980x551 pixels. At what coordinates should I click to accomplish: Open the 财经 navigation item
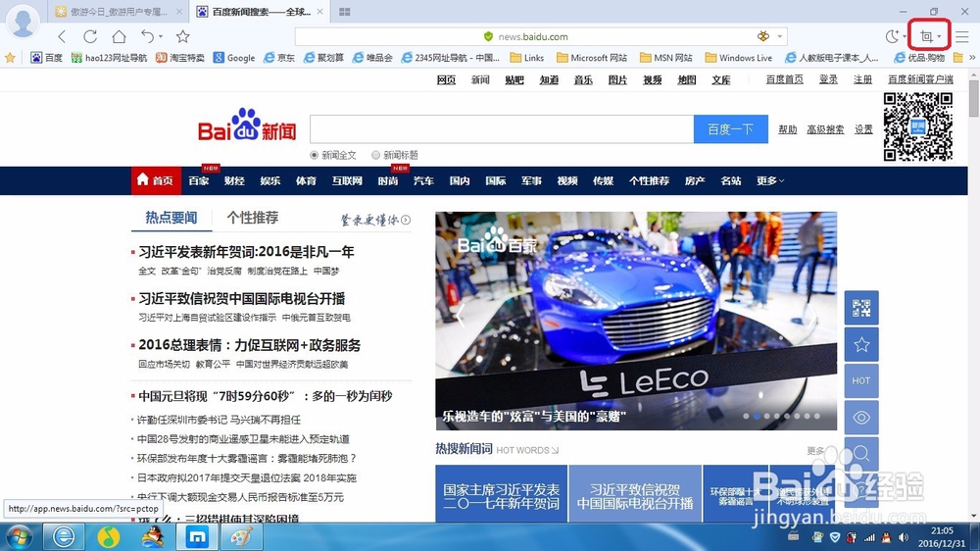coord(234,180)
